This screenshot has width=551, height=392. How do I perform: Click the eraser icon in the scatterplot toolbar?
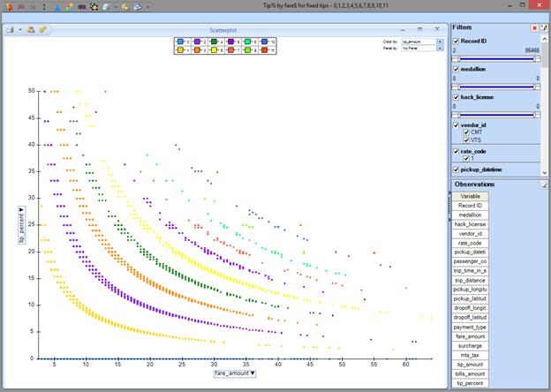point(42,29)
